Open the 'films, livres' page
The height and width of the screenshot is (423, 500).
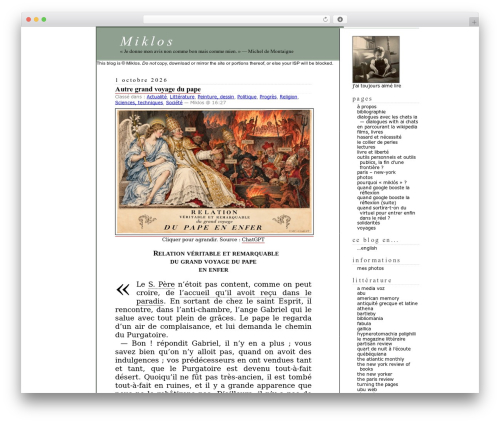point(370,132)
